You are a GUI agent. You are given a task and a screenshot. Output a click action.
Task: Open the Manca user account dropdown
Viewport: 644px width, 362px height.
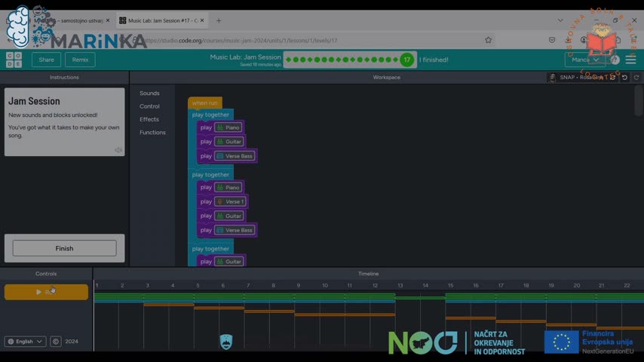(585, 60)
